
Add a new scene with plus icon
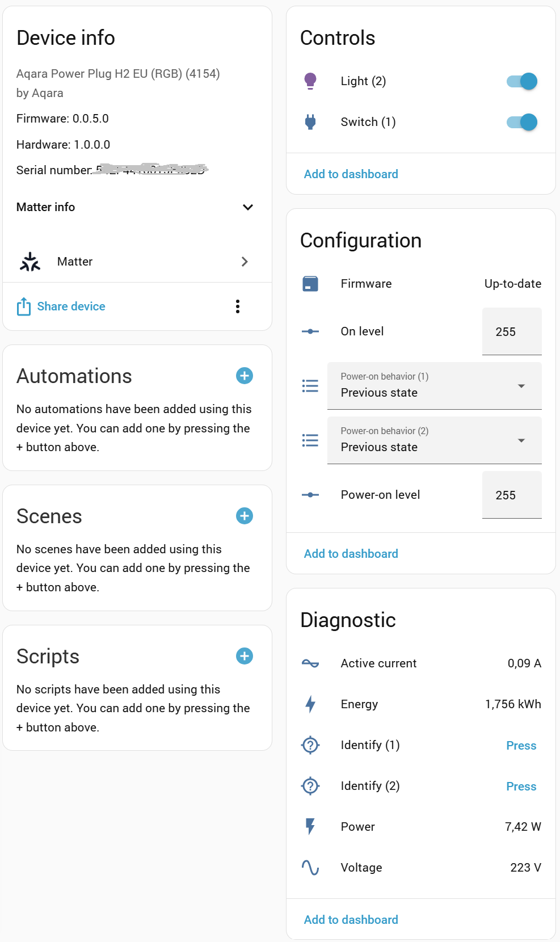[245, 516]
